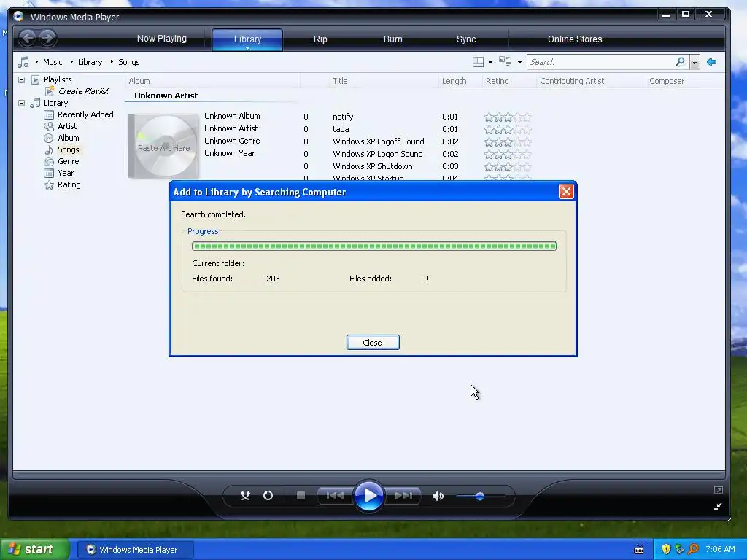This screenshot has height=560, width=747.
Task: Collapse the Library tree node
Action: pyautogui.click(x=21, y=103)
